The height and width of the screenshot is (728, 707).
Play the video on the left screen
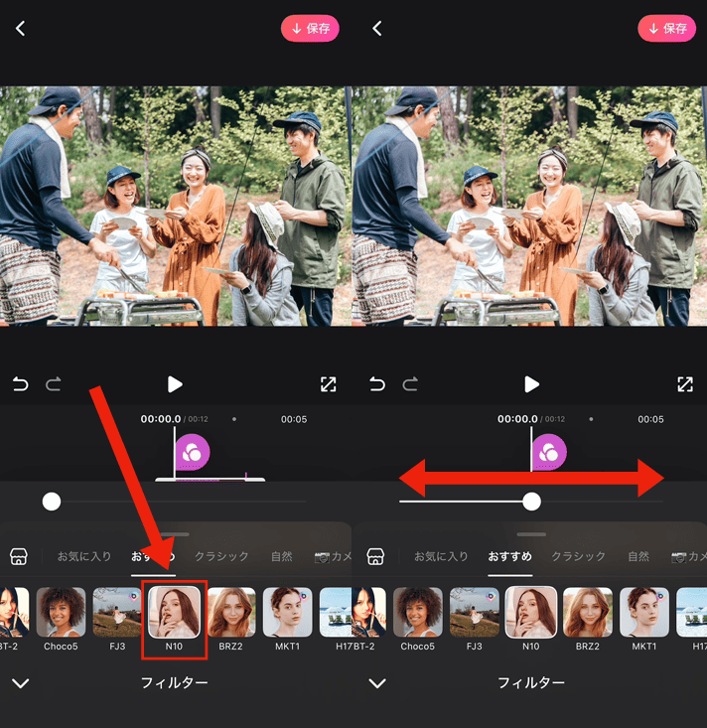(175, 384)
